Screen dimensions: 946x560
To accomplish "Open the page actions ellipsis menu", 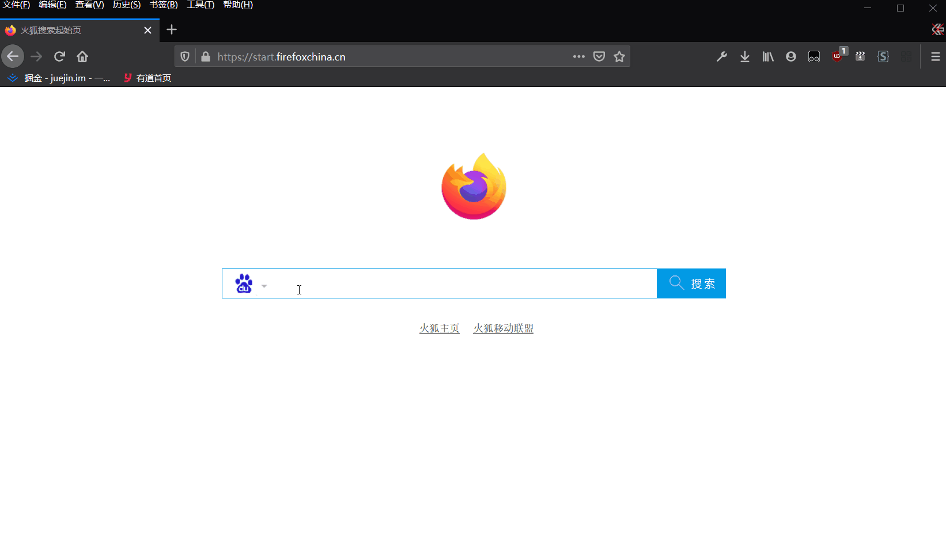I will click(579, 56).
